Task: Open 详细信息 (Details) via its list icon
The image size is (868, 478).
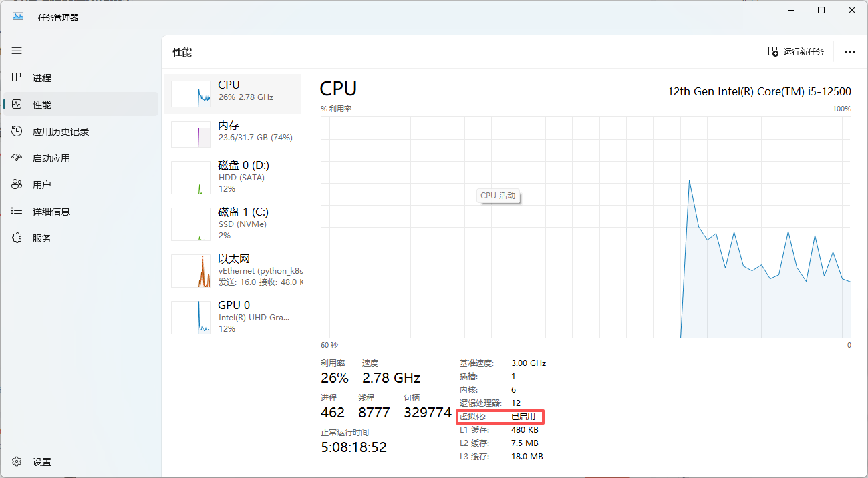Action: [17, 211]
